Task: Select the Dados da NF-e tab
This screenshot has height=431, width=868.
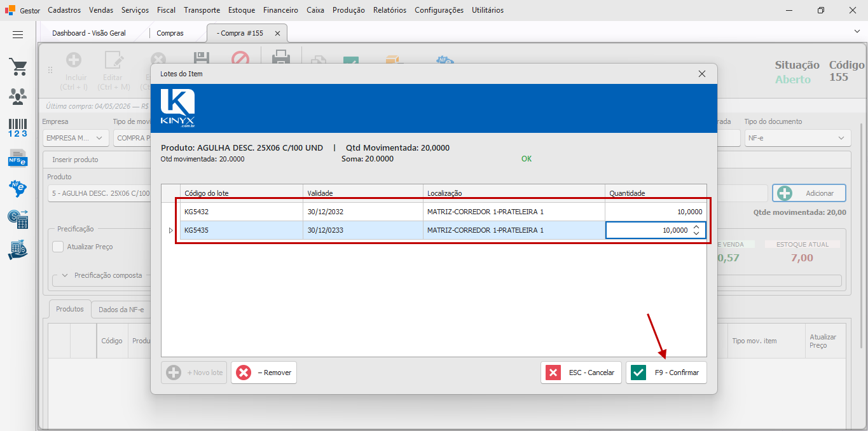Action: coord(121,310)
